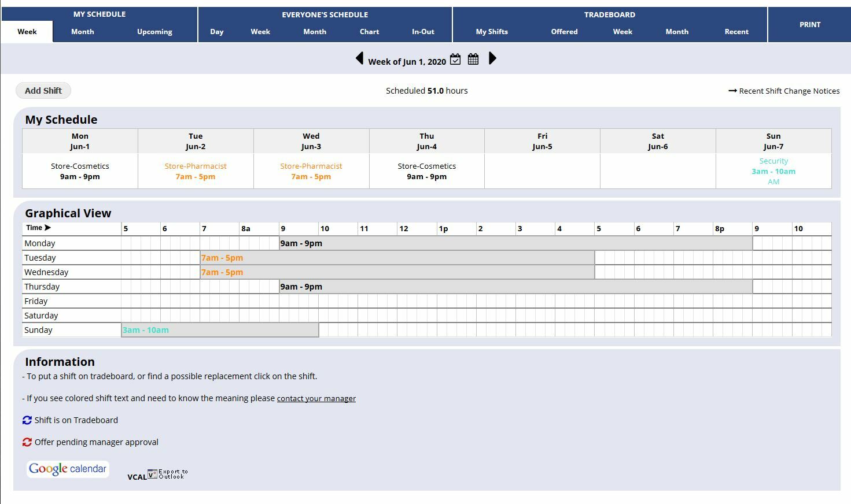Follow the contact your manager link
The width and height of the screenshot is (851, 504).
316,398
